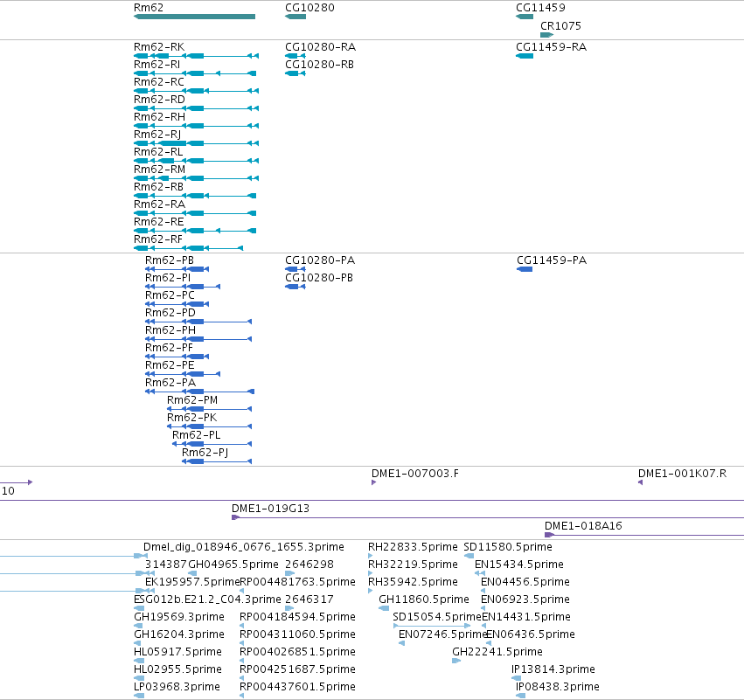Click IP13814.3prime EST label
This screenshot has height=700, width=744.
click(553, 669)
